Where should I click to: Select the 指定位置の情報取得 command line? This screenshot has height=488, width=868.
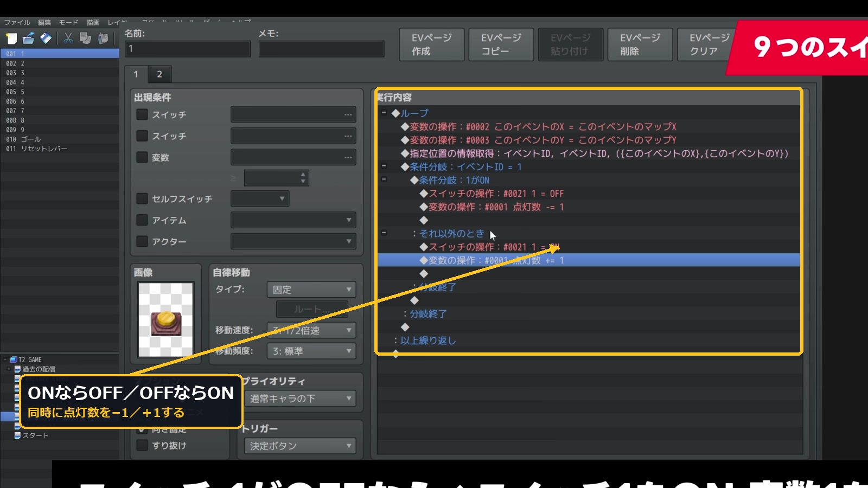point(589,153)
